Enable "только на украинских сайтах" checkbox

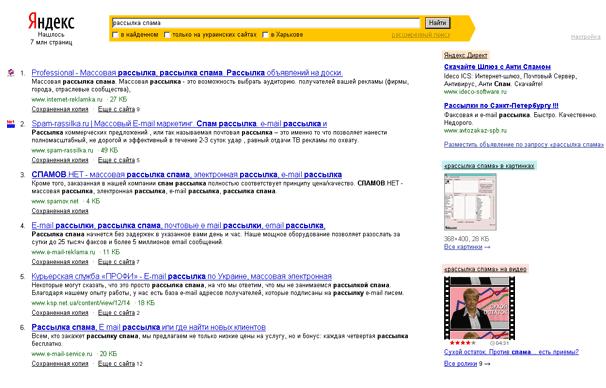pyautogui.click(x=167, y=35)
